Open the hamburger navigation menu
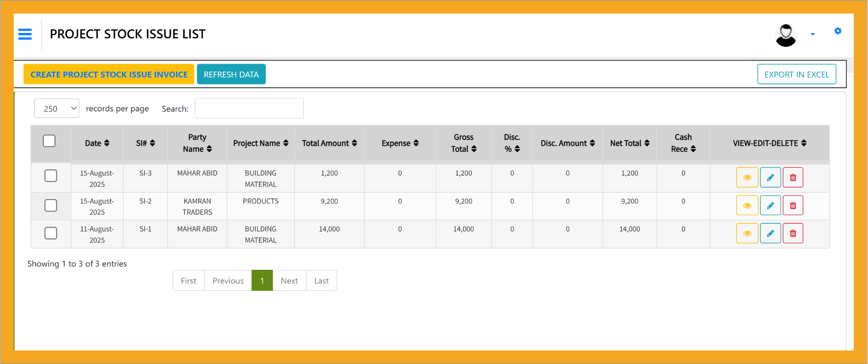 coord(25,34)
